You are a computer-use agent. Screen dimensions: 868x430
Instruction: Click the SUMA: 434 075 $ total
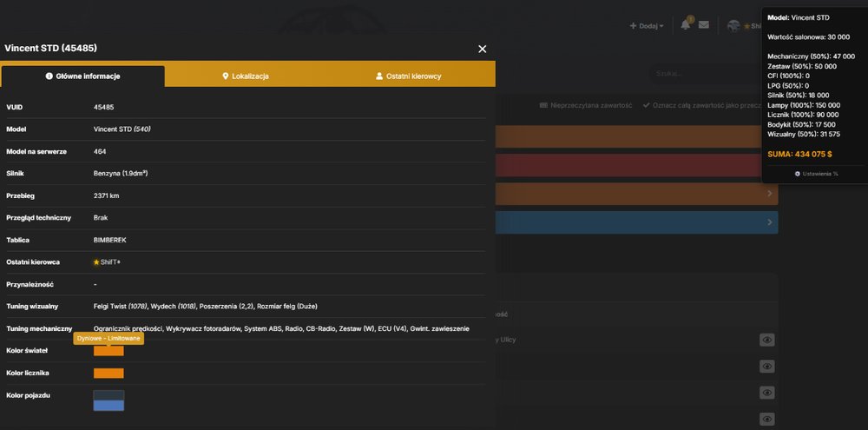pyautogui.click(x=800, y=154)
